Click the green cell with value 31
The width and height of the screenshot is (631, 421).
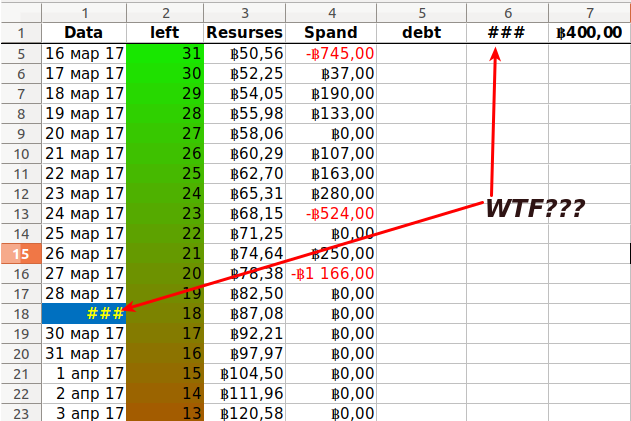165,54
